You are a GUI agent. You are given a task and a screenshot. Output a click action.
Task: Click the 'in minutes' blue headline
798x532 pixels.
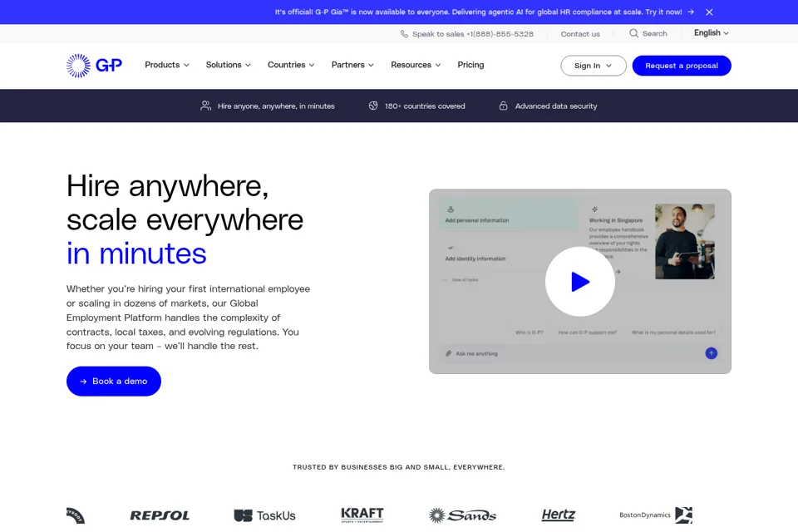click(136, 254)
